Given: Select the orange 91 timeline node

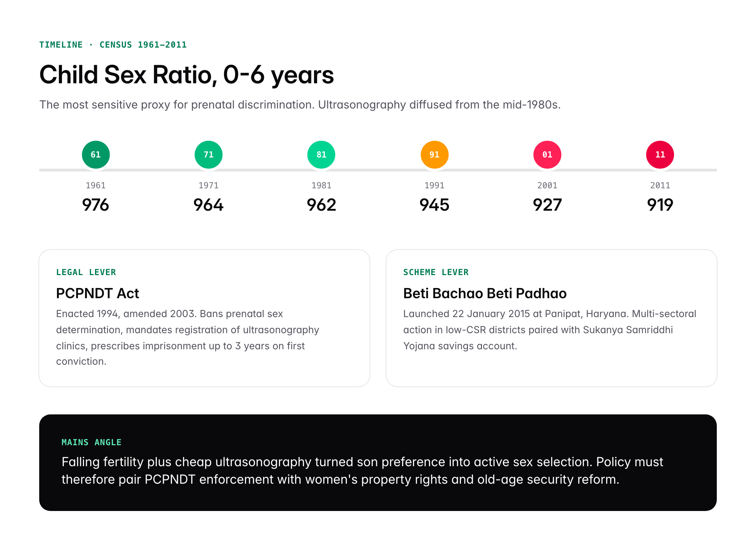Looking at the screenshot, I should (434, 154).
